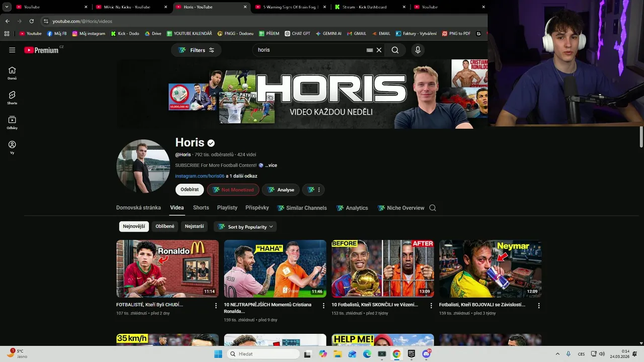This screenshot has height=362, width=644.
Task: Switch to Měsíc Na Kicku browser tab
Action: 131,7
